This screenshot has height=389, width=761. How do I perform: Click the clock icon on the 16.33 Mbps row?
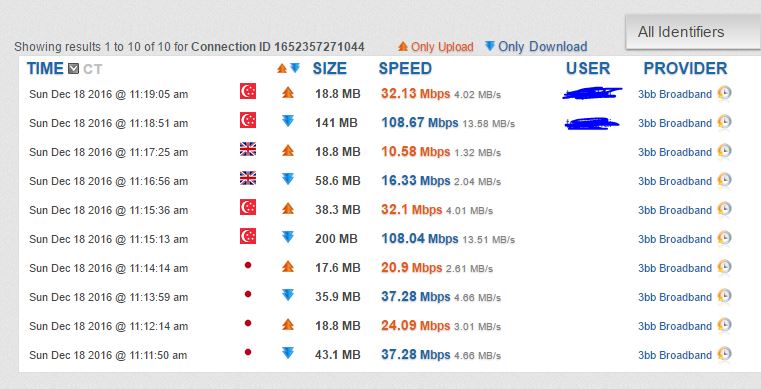pos(724,180)
